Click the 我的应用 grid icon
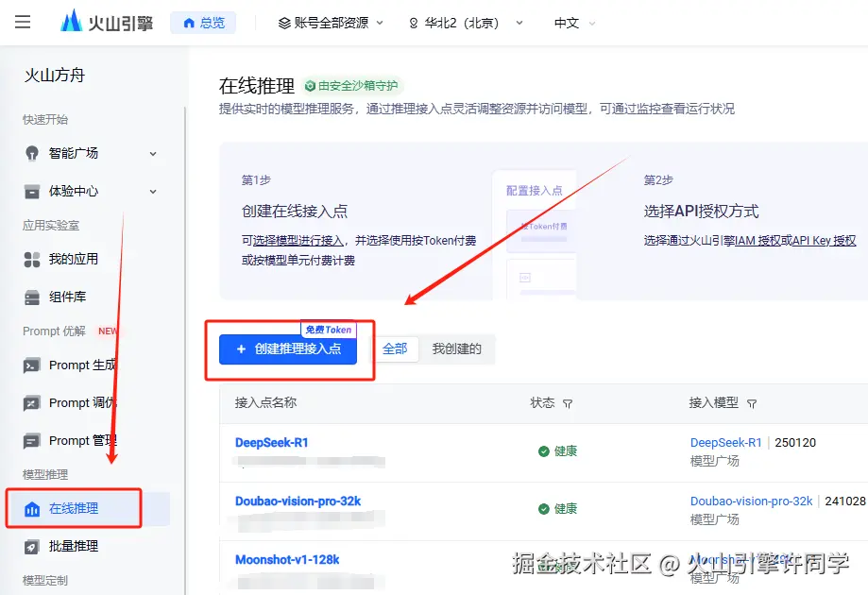This screenshot has height=595, width=868. tap(32, 259)
